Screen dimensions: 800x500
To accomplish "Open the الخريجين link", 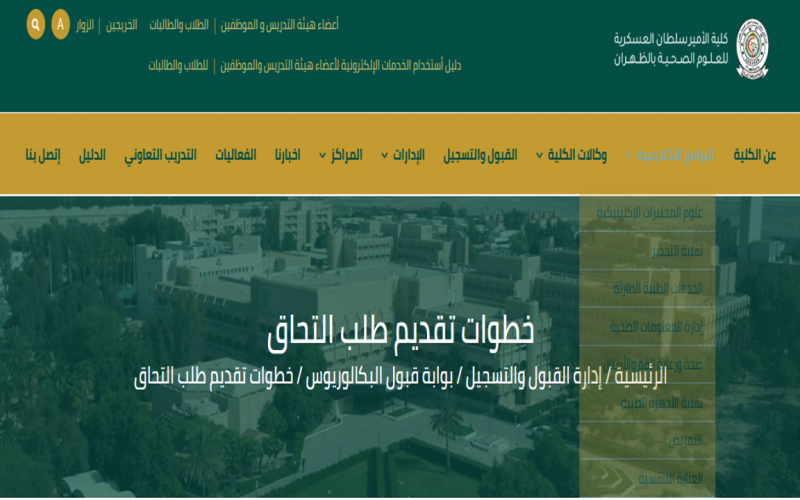I will coord(121,25).
